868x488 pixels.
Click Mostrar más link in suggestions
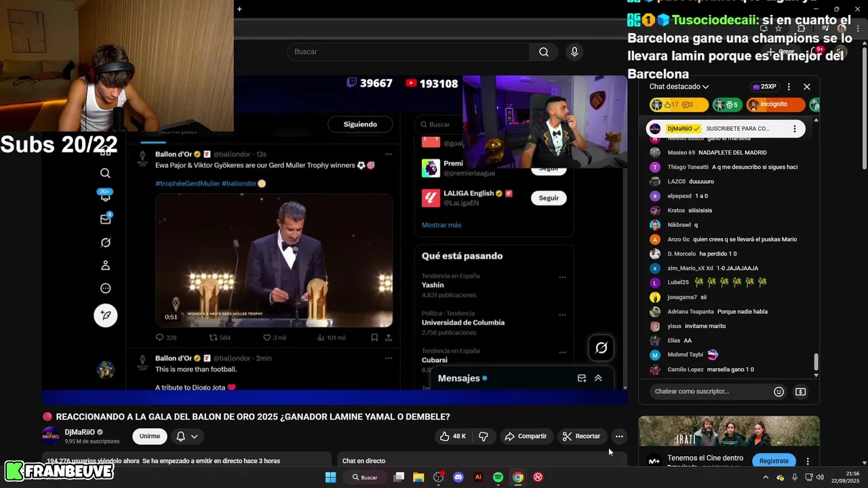[441, 225]
